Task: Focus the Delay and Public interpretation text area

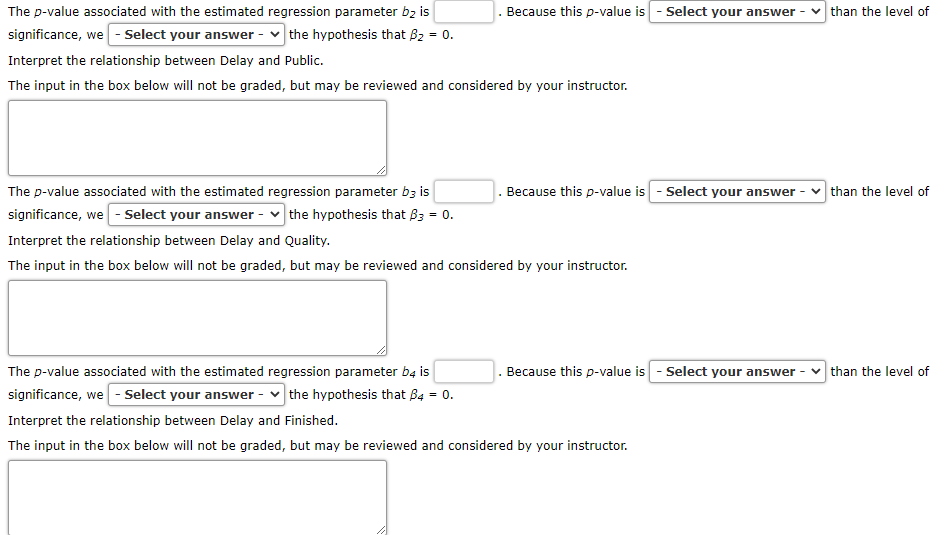Action: pos(197,138)
